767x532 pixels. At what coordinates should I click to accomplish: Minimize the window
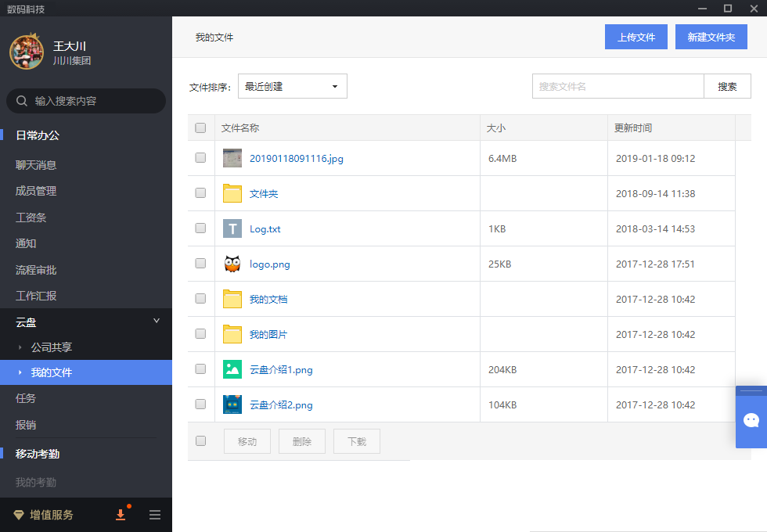pyautogui.click(x=703, y=9)
